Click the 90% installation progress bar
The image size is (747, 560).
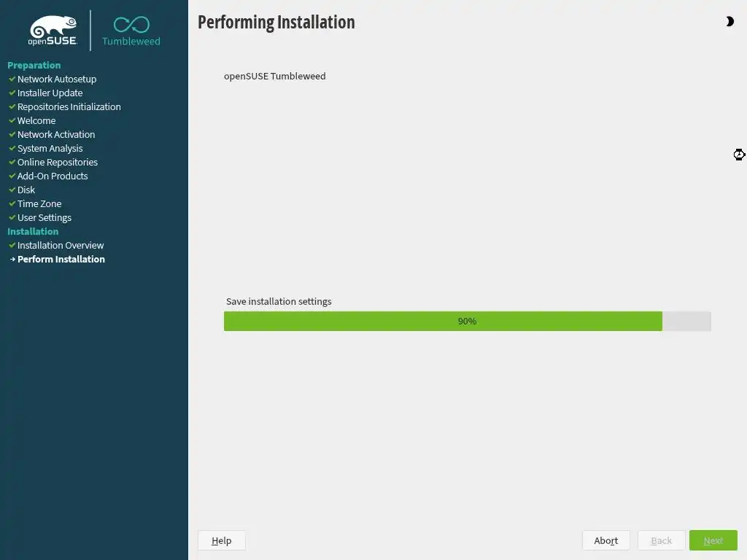468,322
